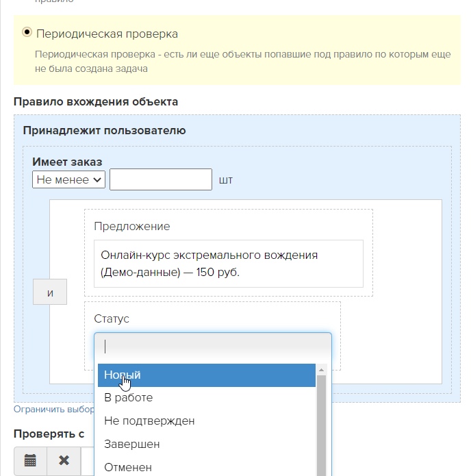The height and width of the screenshot is (476, 471).
Task: Focus the Статус search text field
Action: pos(212,345)
